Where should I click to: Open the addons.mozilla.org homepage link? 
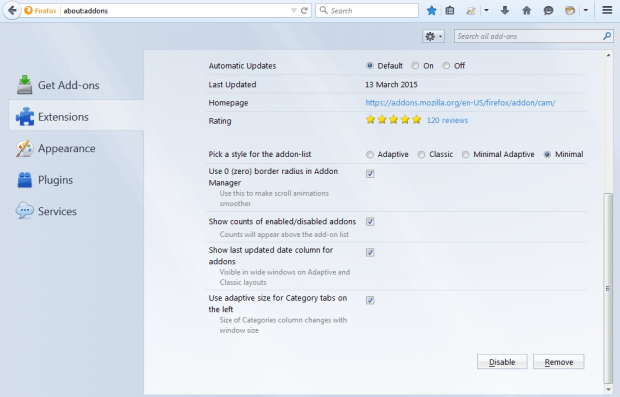[460, 103]
